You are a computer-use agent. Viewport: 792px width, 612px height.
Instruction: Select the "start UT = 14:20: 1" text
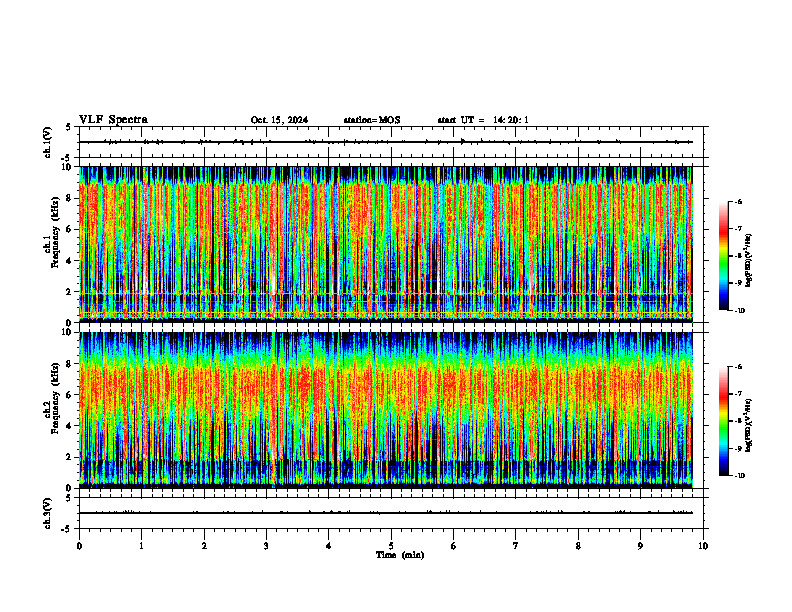(x=483, y=120)
